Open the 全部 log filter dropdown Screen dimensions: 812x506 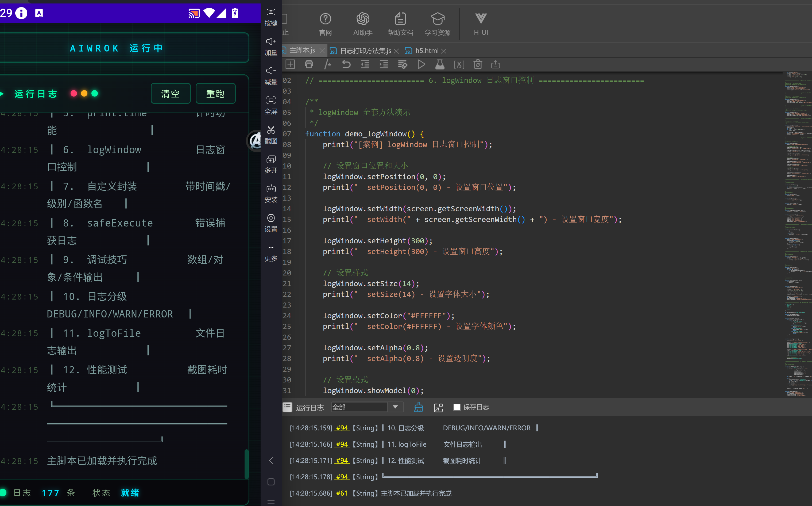pyautogui.click(x=367, y=407)
